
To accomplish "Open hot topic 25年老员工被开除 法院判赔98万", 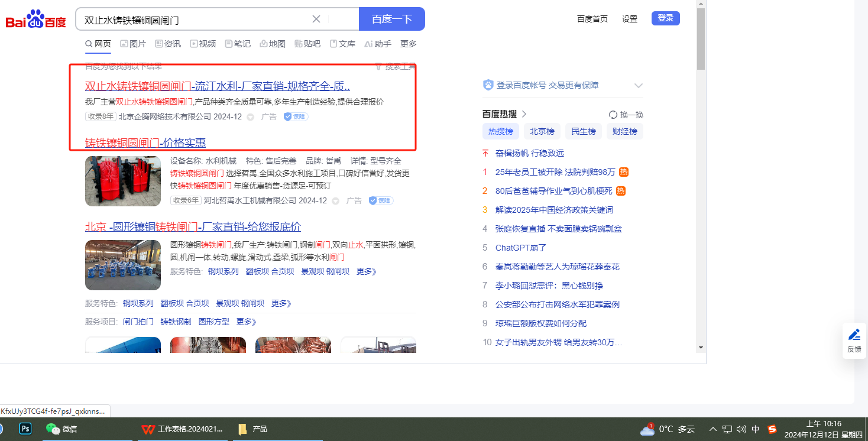I will [x=555, y=172].
